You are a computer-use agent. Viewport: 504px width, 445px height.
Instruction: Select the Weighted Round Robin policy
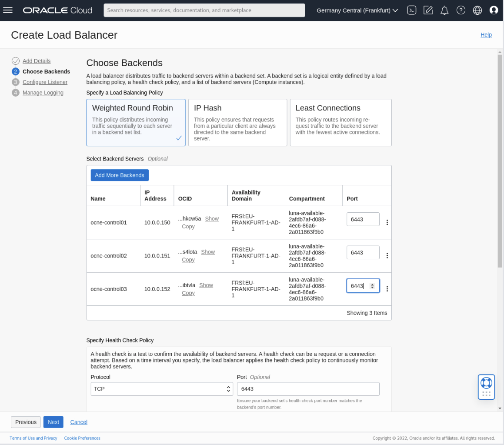[136, 122]
